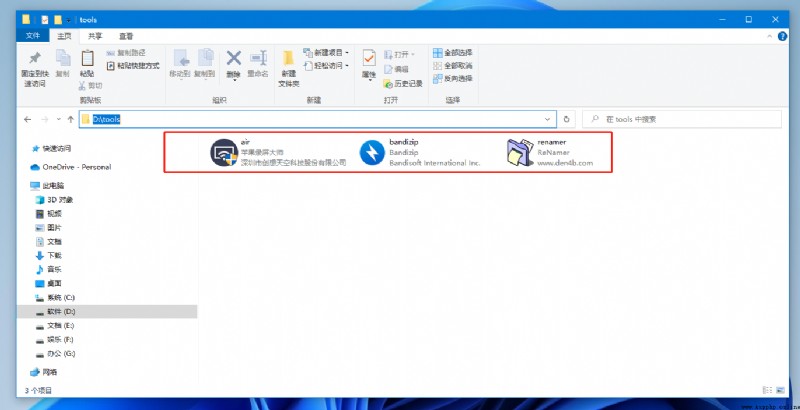Open the 轻松访问 dropdown
Image resolution: width=800 pixels, height=410 pixels.
click(326, 65)
